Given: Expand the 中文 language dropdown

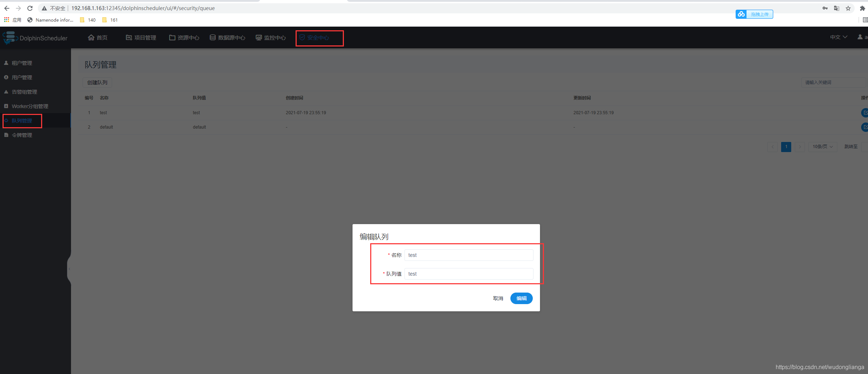Looking at the screenshot, I should (838, 37).
